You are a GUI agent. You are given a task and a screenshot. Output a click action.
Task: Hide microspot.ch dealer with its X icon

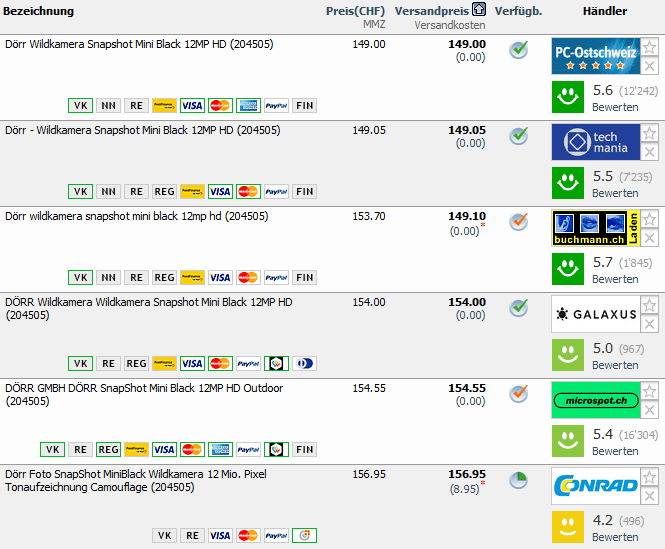[x=649, y=410]
